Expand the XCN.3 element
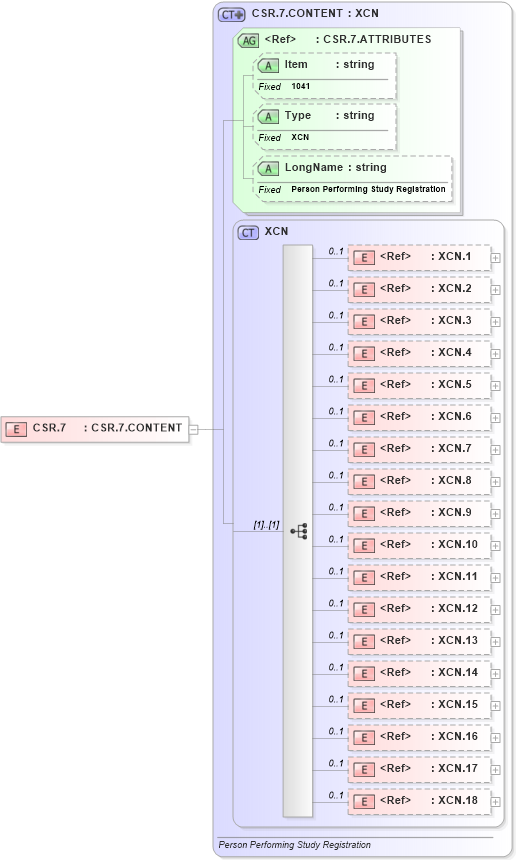Image resolution: width=516 pixels, height=860 pixels. (495, 321)
